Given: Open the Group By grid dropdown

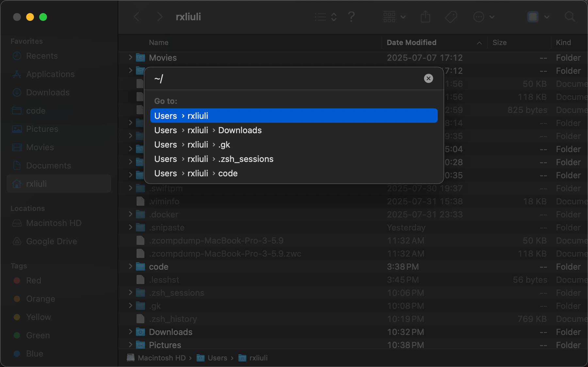Looking at the screenshot, I should tap(394, 17).
